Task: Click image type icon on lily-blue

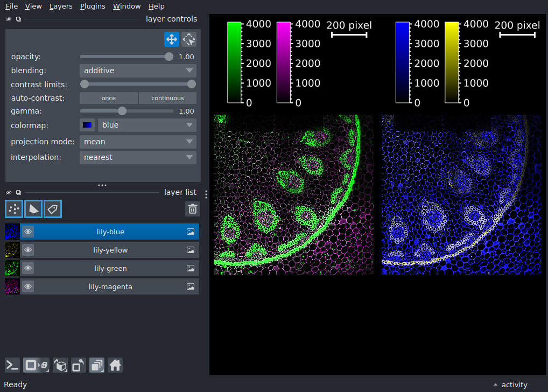Action: click(191, 232)
